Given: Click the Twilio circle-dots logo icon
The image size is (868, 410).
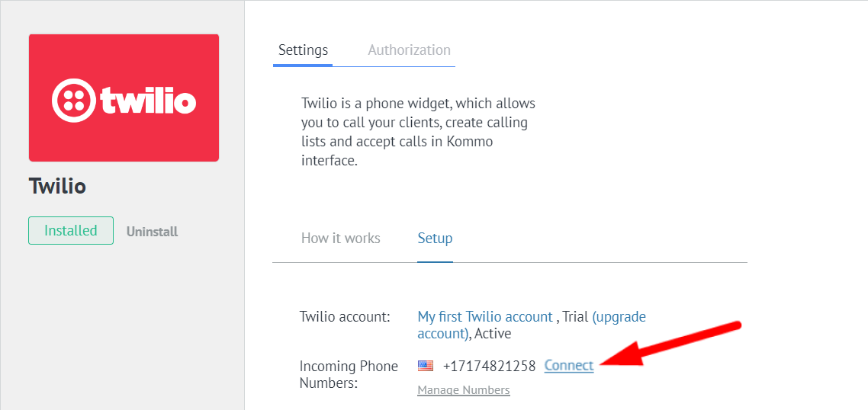Looking at the screenshot, I should click(x=72, y=100).
